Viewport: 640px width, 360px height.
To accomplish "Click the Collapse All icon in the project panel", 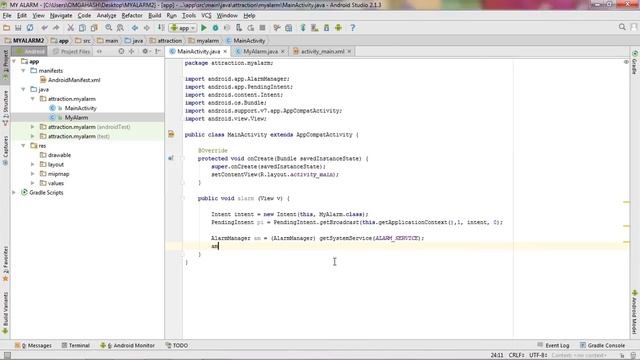I will coord(132,51).
